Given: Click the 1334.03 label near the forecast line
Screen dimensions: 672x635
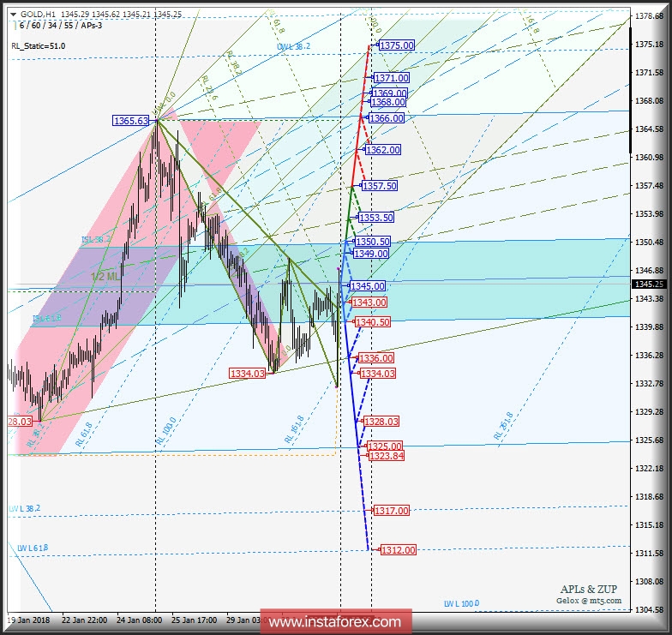Looking at the screenshot, I should tap(377, 374).
